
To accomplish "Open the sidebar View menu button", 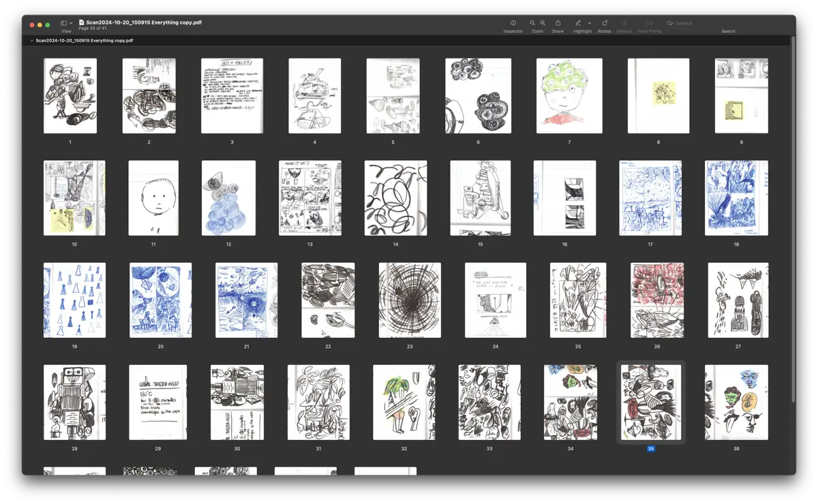I will click(66, 23).
